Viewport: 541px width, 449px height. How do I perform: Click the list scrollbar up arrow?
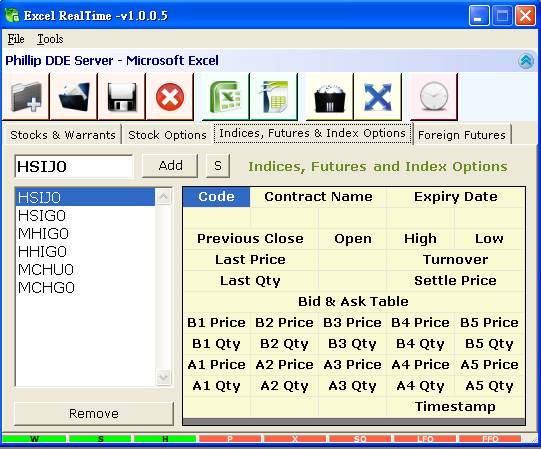pos(163,197)
